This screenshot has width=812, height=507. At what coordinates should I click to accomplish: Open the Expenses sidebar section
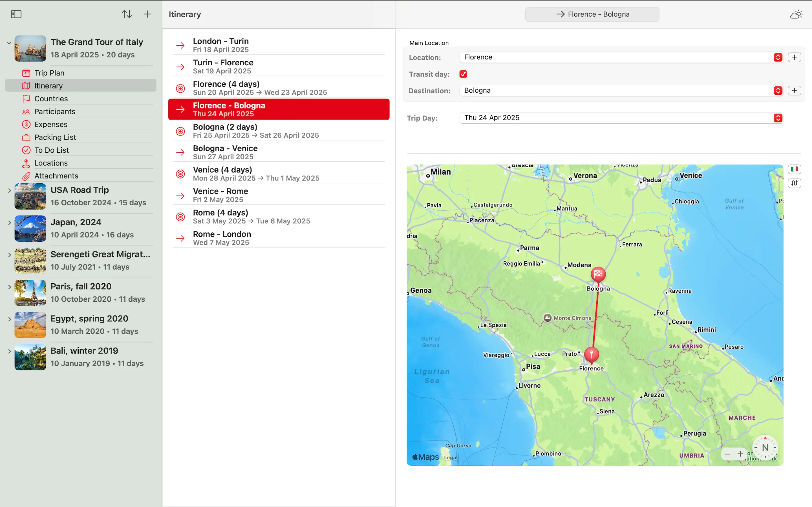tap(51, 124)
